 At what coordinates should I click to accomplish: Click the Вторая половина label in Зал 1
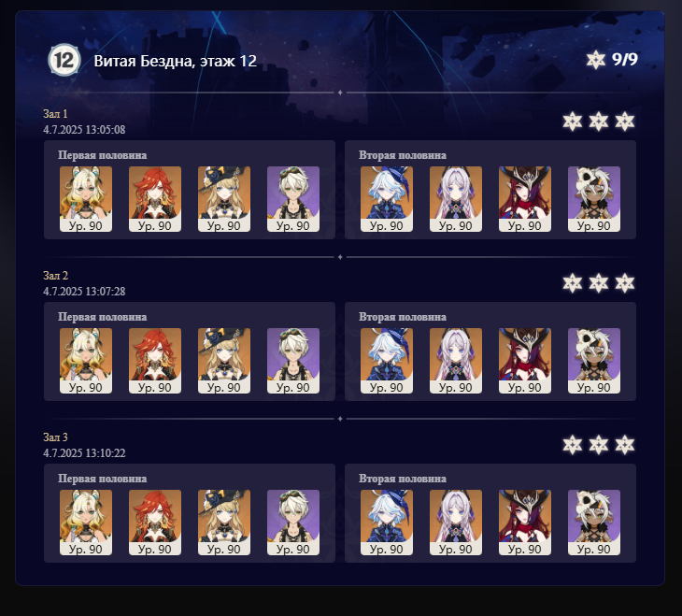click(x=403, y=155)
